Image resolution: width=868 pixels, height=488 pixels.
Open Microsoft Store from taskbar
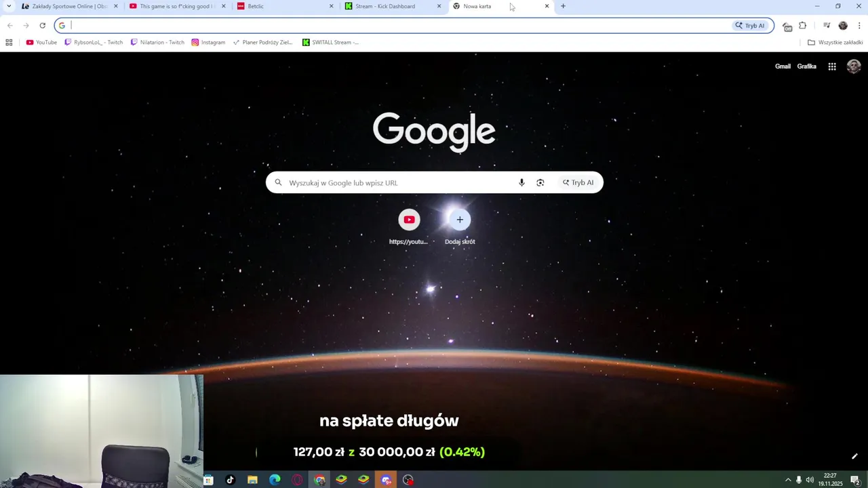(208, 480)
